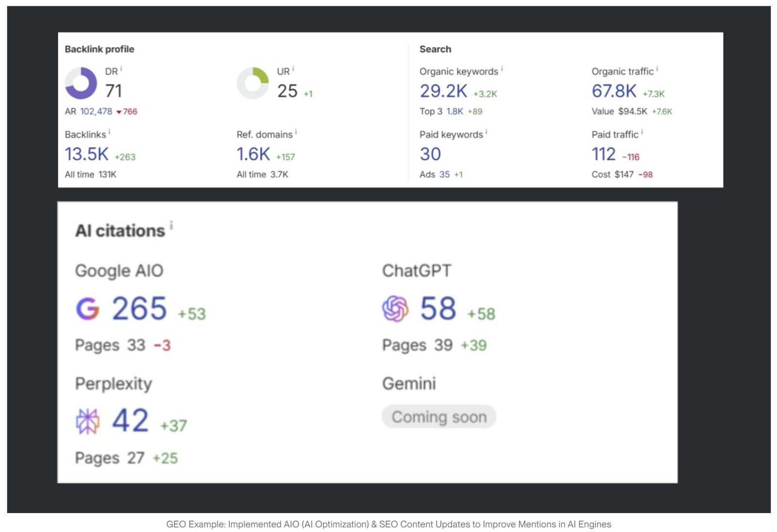
Task: Click the Ref. domains info icon
Action: click(x=297, y=131)
